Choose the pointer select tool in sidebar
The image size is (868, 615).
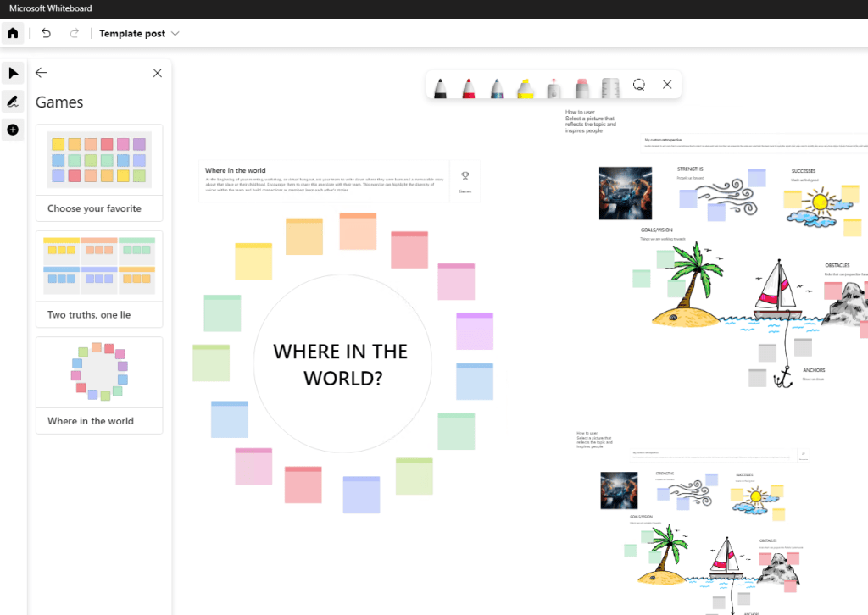[13, 74]
